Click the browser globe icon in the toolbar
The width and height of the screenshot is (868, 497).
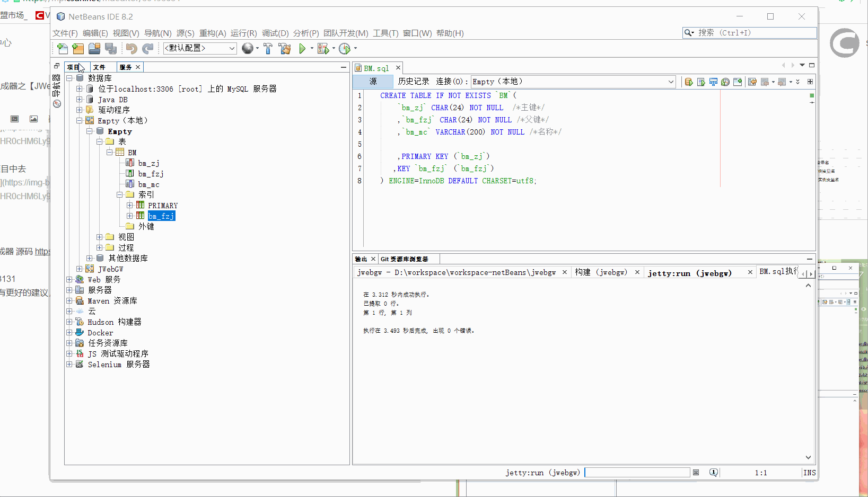(x=247, y=48)
